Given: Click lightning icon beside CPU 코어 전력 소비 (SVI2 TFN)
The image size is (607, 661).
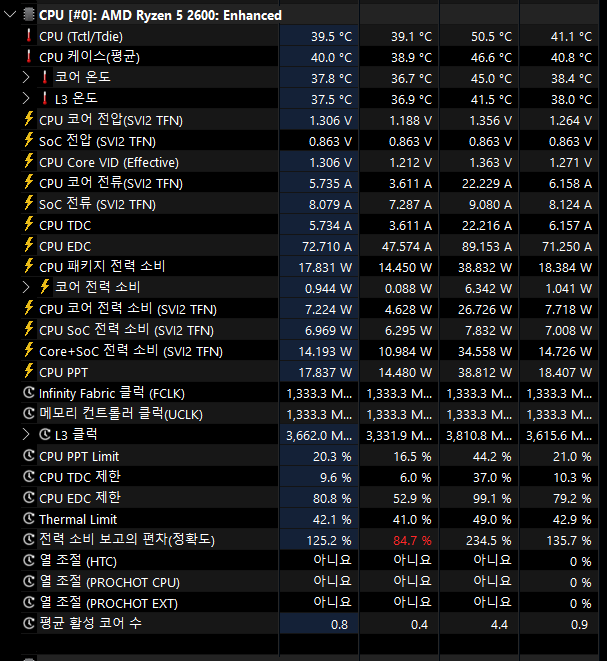Looking at the screenshot, I should pyautogui.click(x=29, y=309).
